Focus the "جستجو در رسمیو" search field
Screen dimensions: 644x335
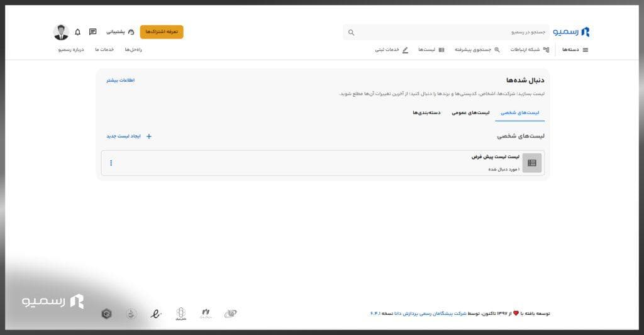446,32
